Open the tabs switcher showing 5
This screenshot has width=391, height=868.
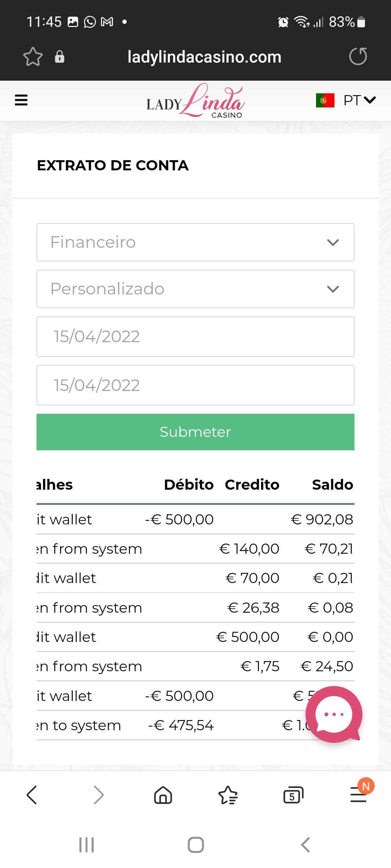(293, 795)
